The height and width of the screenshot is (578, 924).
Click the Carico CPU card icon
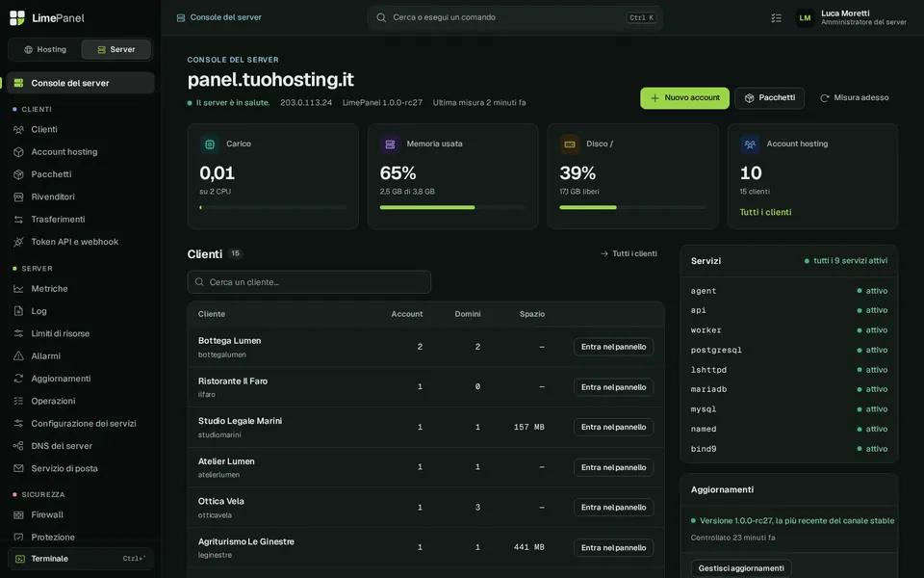click(209, 144)
